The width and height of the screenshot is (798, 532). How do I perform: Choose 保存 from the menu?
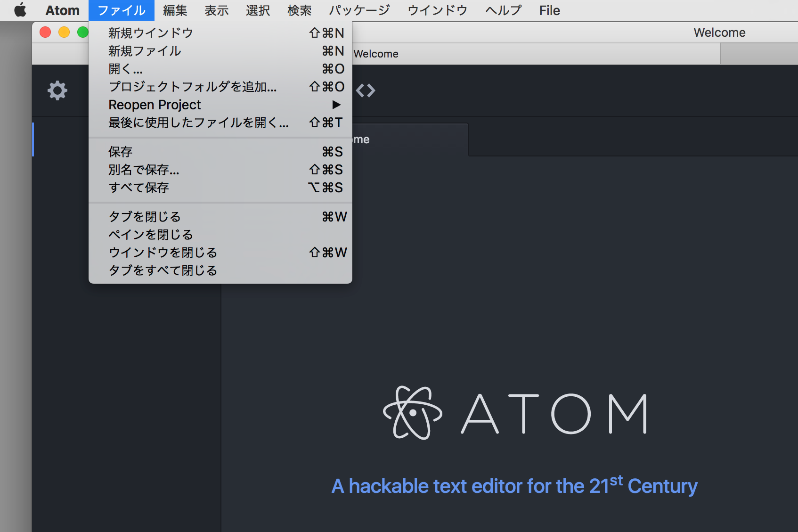pyautogui.click(x=220, y=152)
